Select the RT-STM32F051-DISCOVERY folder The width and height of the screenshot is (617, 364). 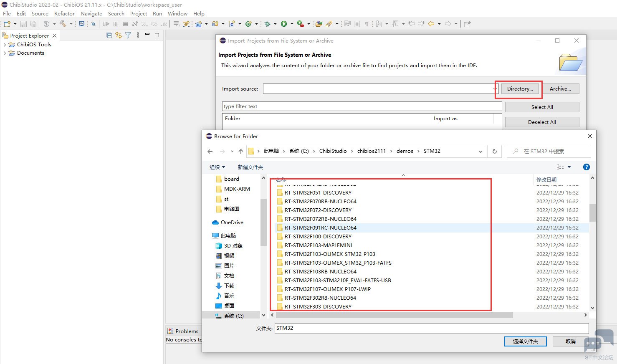point(318,193)
